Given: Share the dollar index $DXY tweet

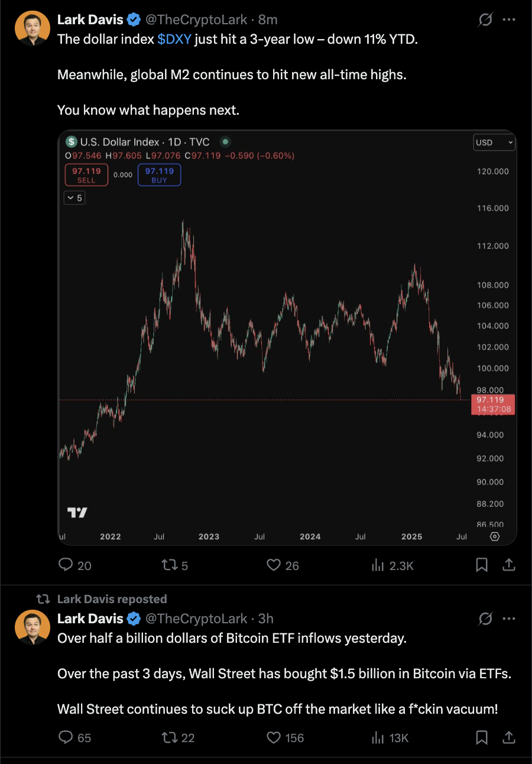Looking at the screenshot, I should (x=508, y=566).
